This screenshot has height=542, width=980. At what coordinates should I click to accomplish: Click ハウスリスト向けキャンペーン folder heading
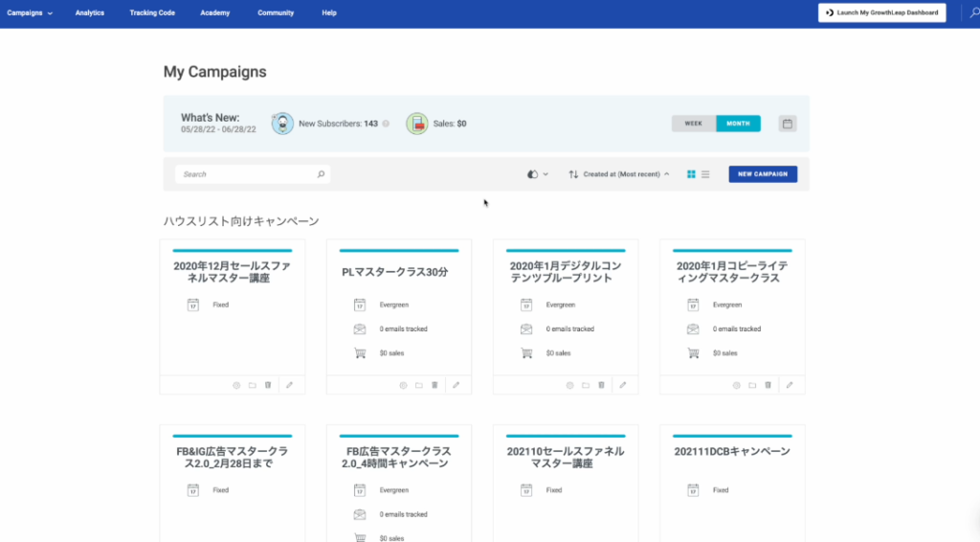tap(241, 221)
